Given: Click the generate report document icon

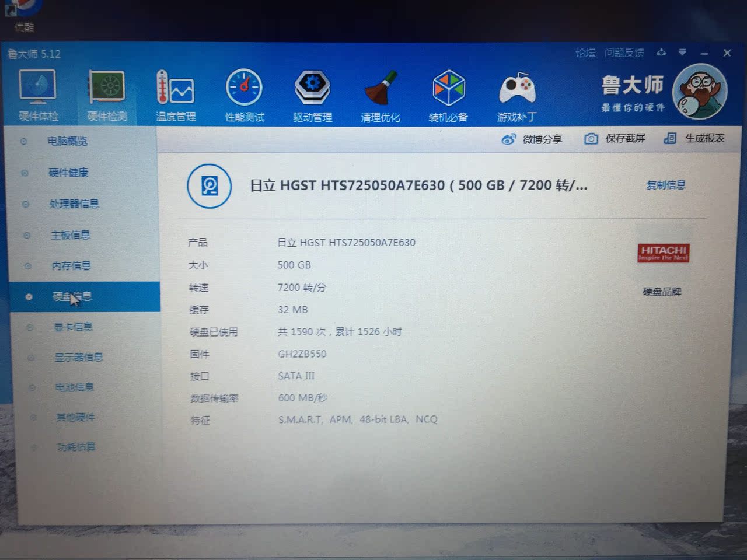Looking at the screenshot, I should 670,138.
